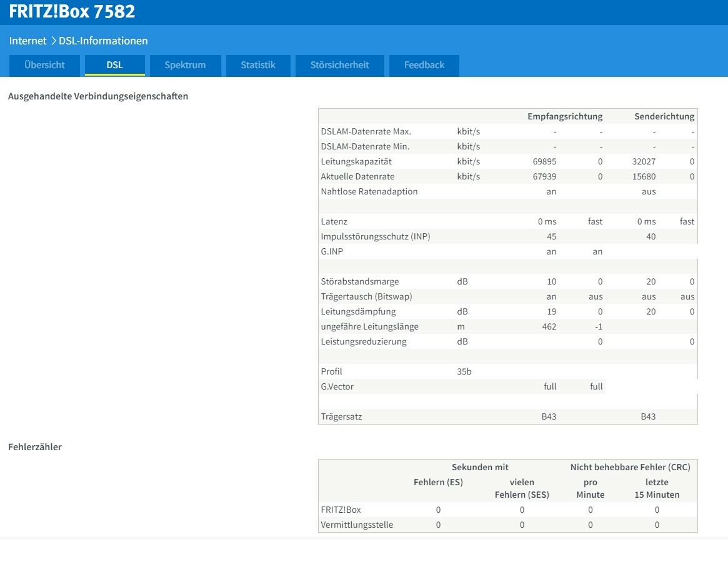728x569 pixels.
Task: Click the Empfangsrichtung column header
Action: (x=565, y=116)
